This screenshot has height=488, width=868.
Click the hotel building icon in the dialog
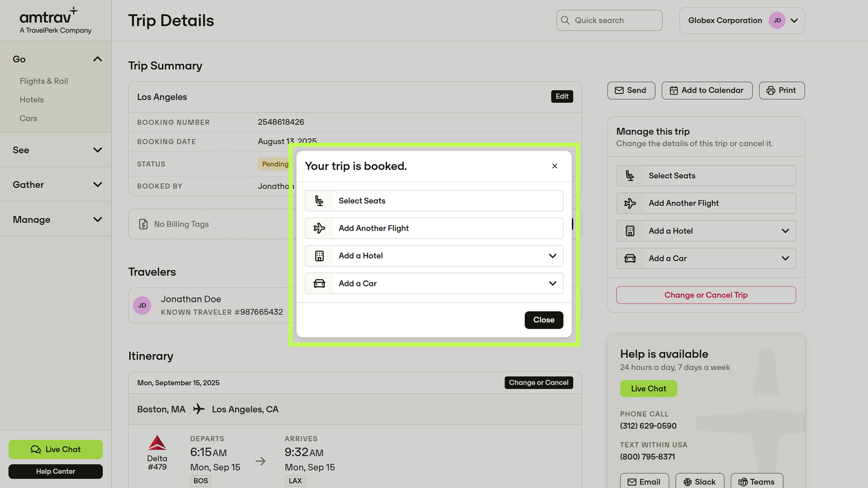tap(319, 256)
